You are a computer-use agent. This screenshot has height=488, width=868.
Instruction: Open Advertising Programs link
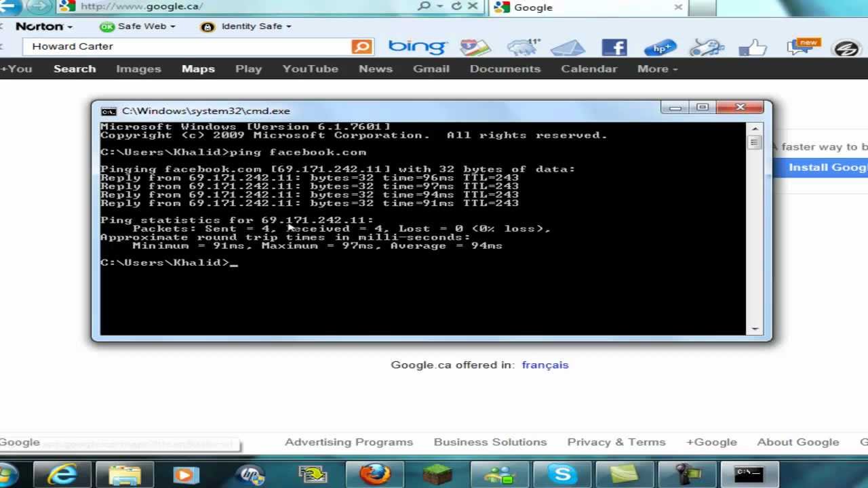349,442
